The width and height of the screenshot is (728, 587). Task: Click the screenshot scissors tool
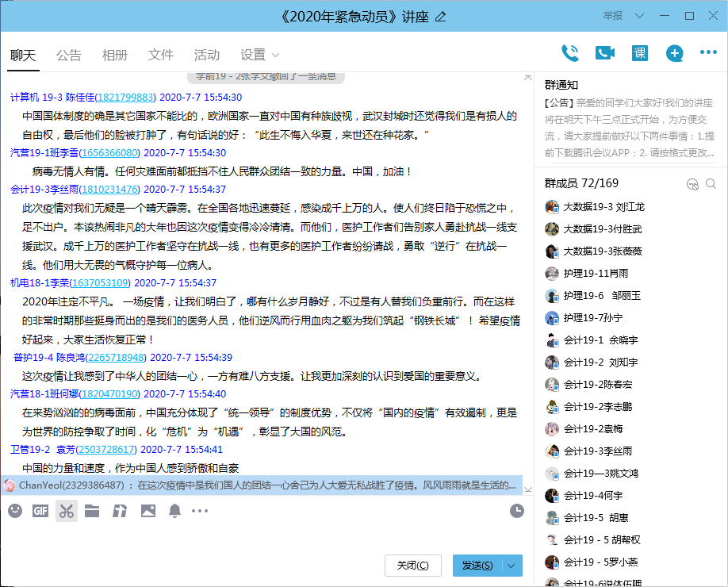[x=67, y=511]
